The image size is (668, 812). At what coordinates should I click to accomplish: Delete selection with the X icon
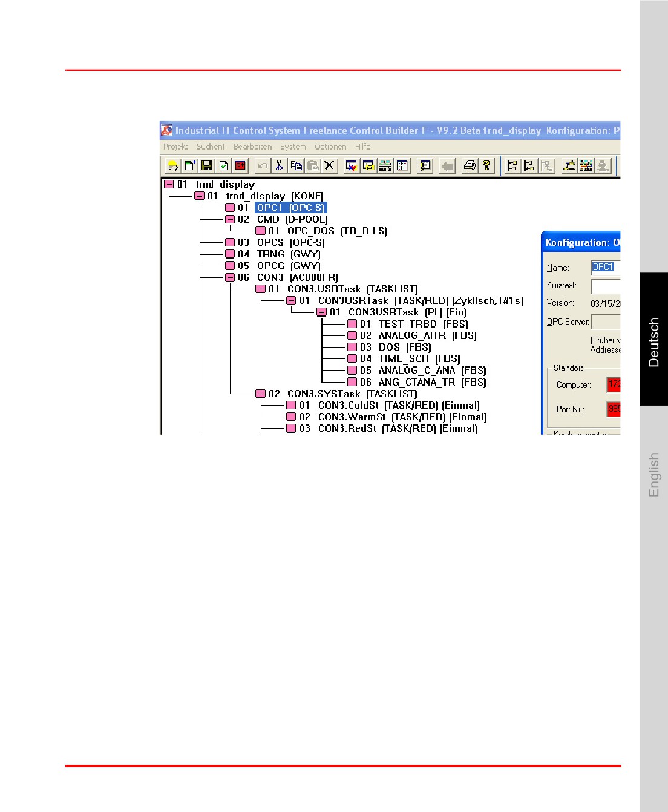329,165
